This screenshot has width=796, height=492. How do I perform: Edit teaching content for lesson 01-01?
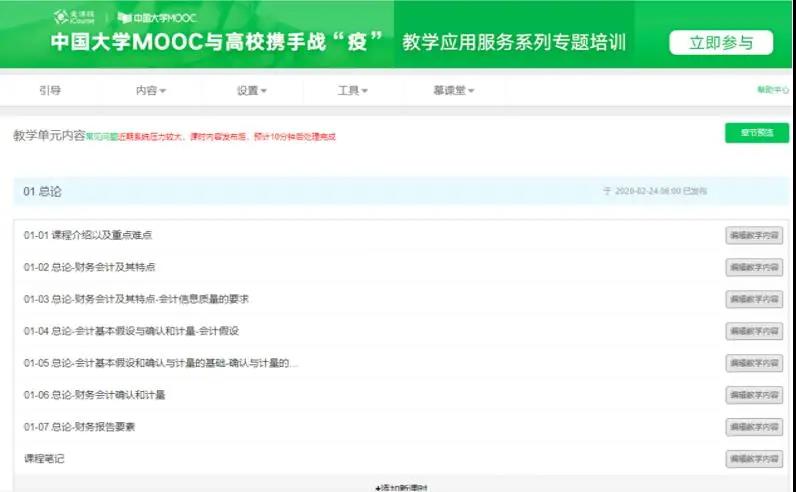[x=754, y=236]
